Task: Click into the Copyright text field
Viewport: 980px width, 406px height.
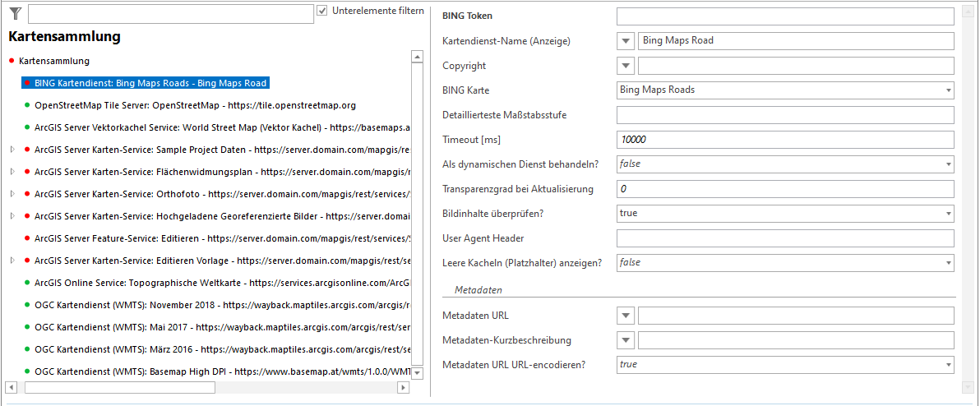Action: coord(796,66)
